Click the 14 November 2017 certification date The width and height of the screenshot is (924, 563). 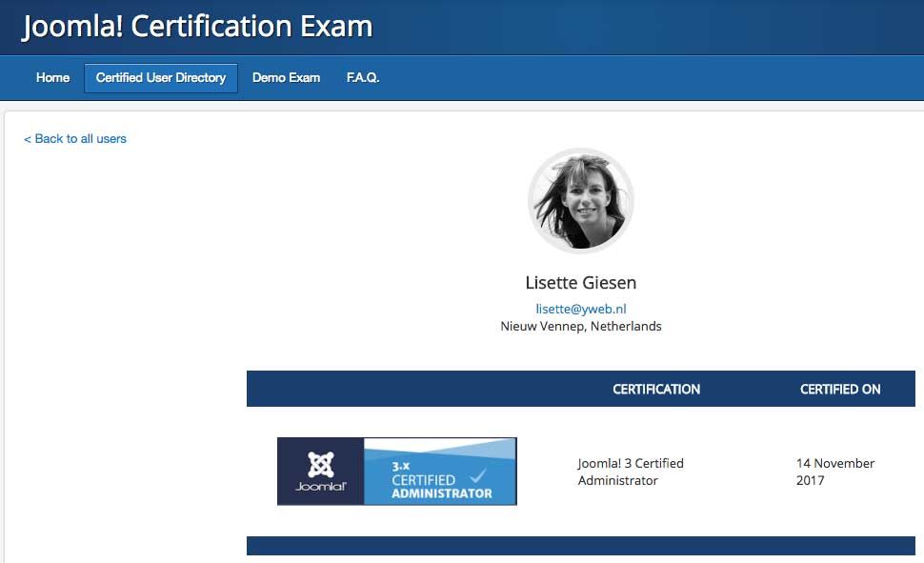click(834, 472)
